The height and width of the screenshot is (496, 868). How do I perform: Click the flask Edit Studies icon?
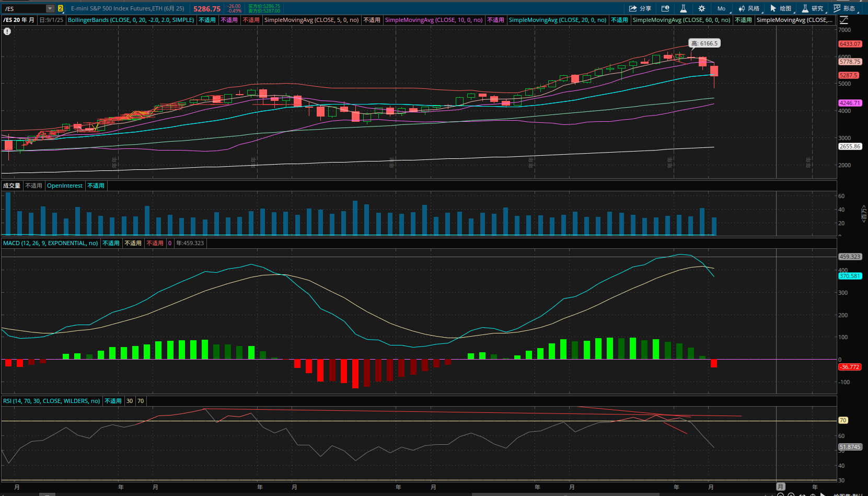pyautogui.click(x=683, y=8)
